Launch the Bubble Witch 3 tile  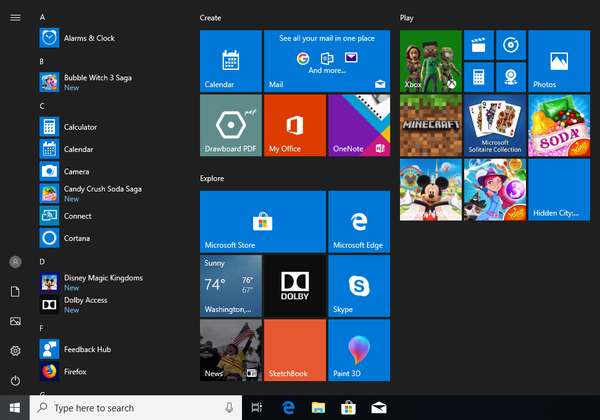coord(495,189)
